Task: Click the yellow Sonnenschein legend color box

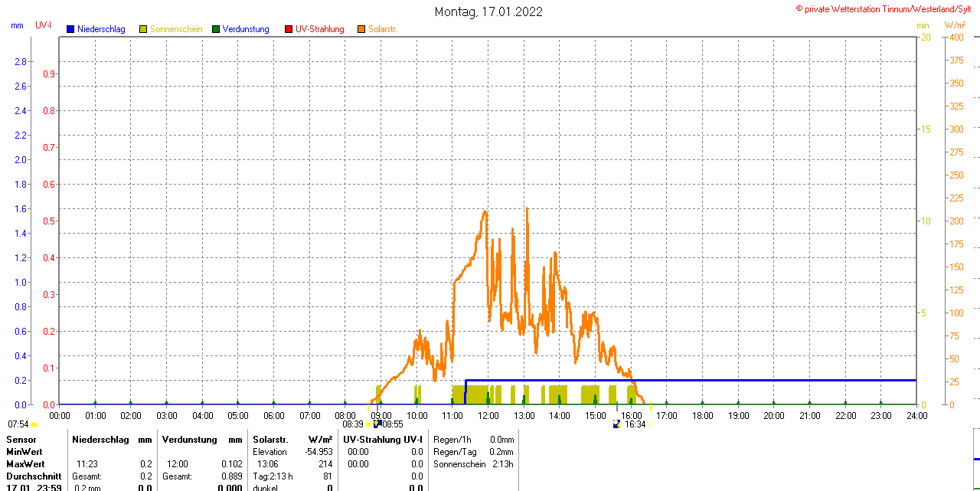Action: point(143,29)
